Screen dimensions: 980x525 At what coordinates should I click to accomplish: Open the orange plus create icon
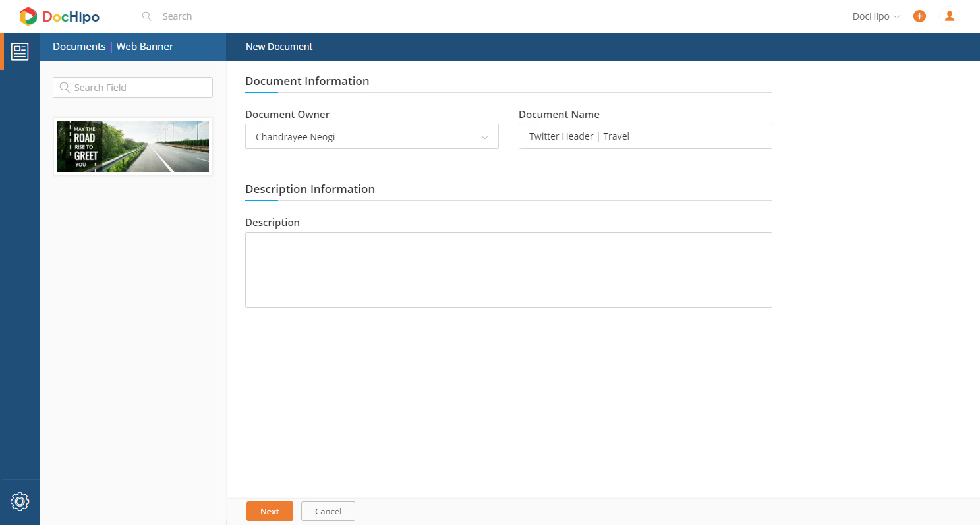point(919,16)
